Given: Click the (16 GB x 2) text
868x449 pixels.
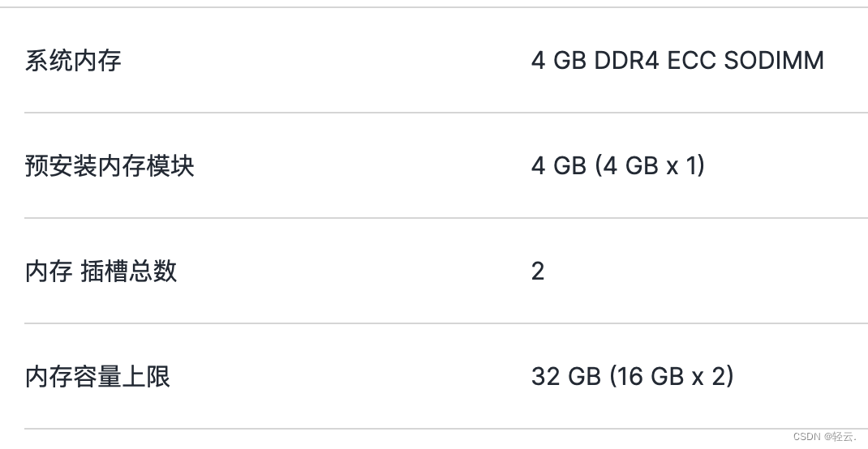Looking at the screenshot, I should tap(671, 377).
